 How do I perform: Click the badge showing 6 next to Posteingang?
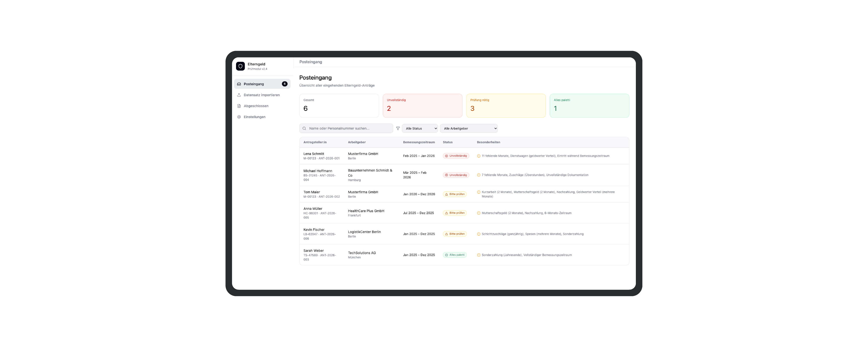point(284,84)
